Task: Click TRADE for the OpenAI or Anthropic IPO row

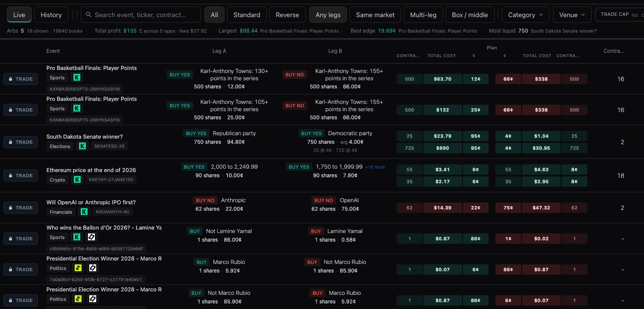Action: [21, 208]
